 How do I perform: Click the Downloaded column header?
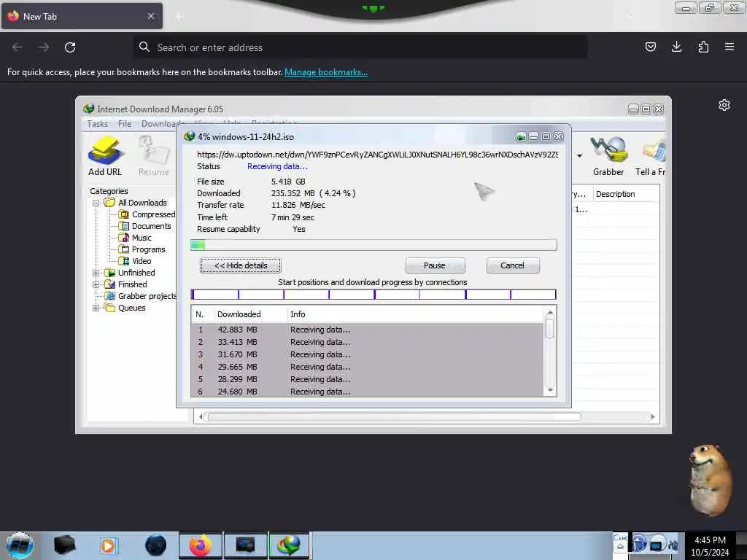[x=250, y=314]
